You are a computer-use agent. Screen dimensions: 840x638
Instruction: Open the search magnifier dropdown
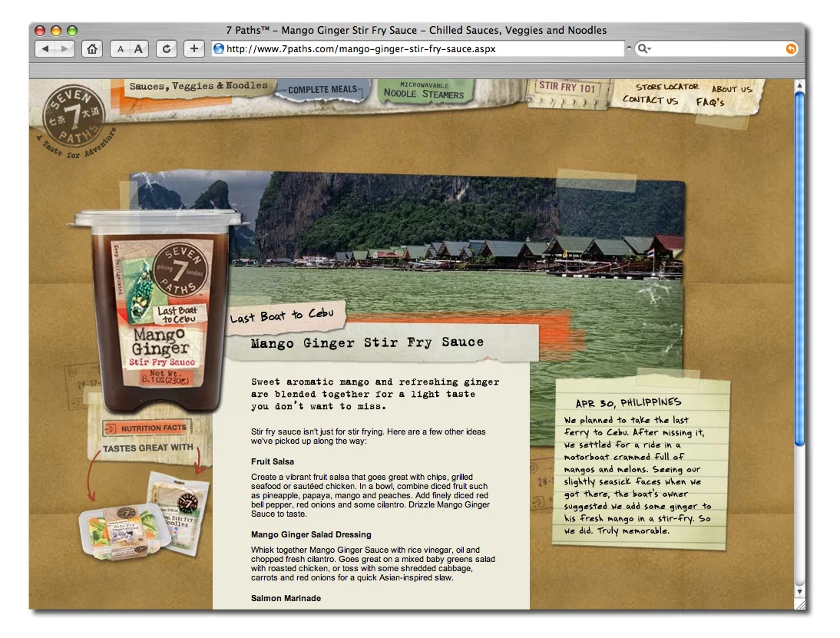click(x=643, y=48)
